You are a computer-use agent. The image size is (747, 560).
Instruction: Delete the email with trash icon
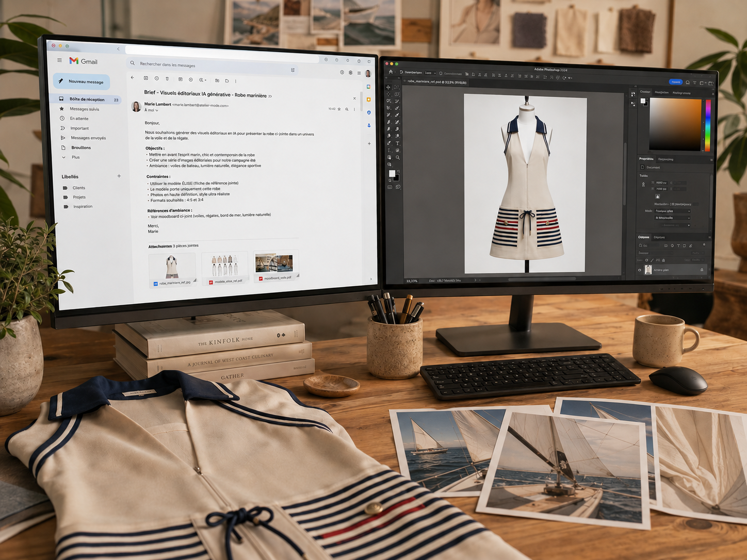[x=167, y=79]
